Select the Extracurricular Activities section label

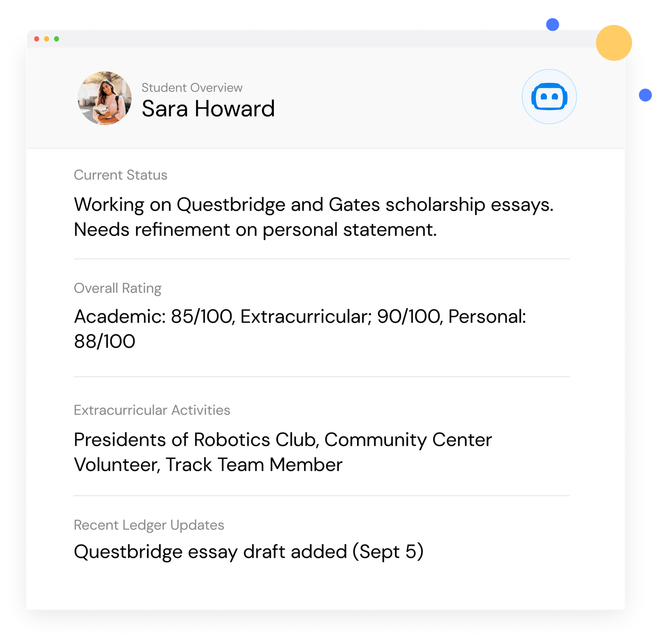[152, 410]
